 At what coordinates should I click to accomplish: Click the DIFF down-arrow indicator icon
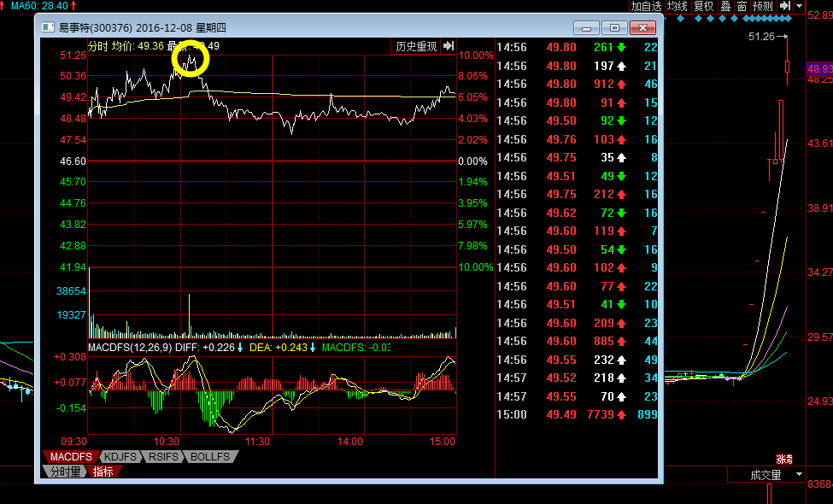[240, 348]
